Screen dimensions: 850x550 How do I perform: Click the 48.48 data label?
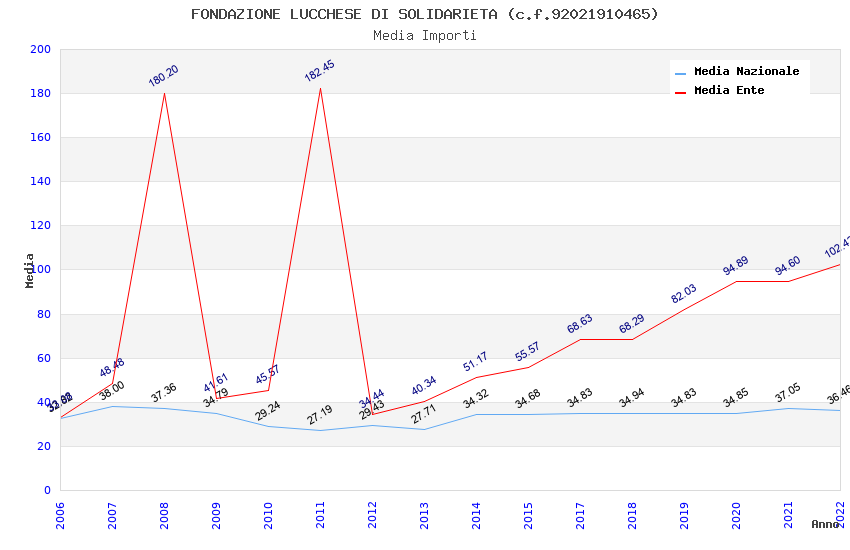112,367
